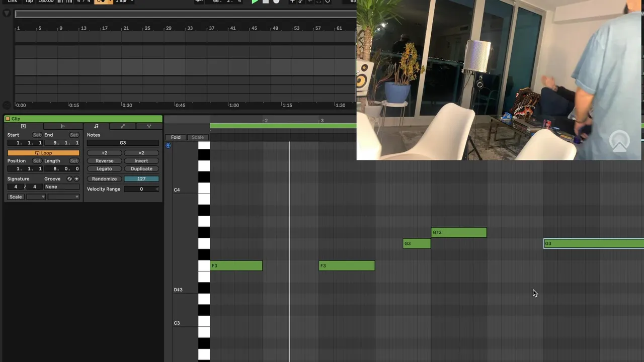Click the 1:00 time ruler label

tap(234, 106)
